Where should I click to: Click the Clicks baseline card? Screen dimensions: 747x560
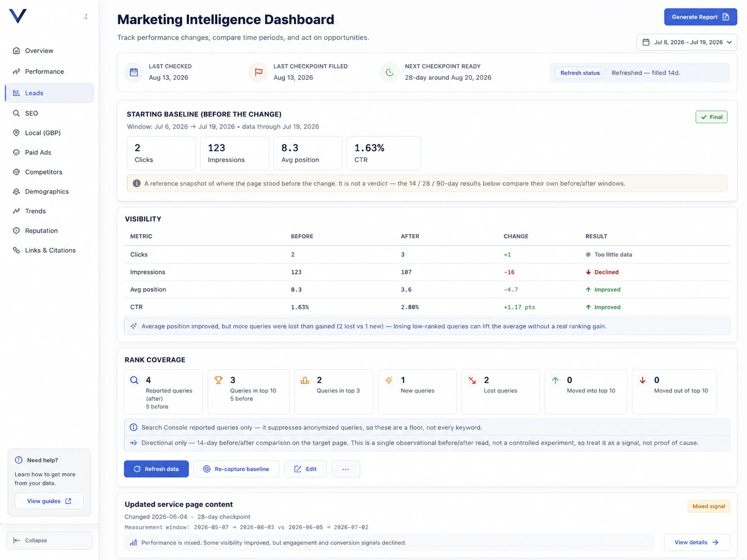pyautogui.click(x=161, y=153)
